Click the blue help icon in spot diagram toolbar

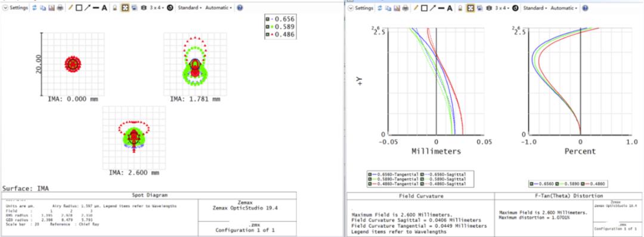[240, 8]
